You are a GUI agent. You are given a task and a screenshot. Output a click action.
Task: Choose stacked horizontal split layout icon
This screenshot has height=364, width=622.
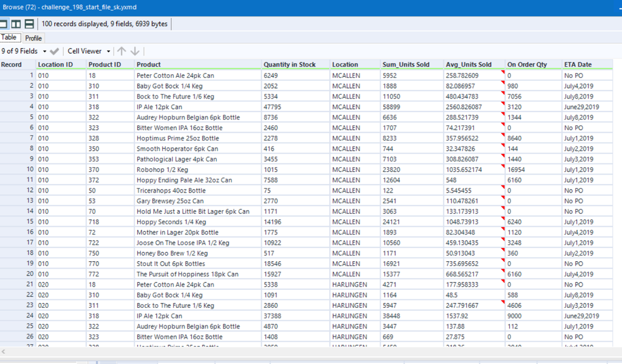coord(29,24)
